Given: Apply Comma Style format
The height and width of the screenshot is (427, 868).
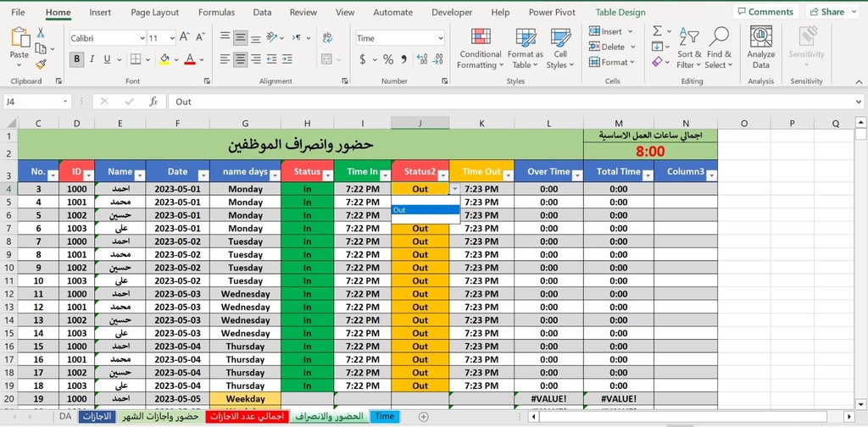Looking at the screenshot, I should (x=403, y=59).
